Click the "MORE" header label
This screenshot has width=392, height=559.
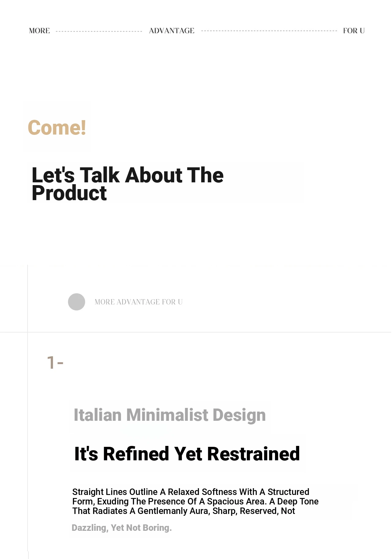click(x=40, y=31)
